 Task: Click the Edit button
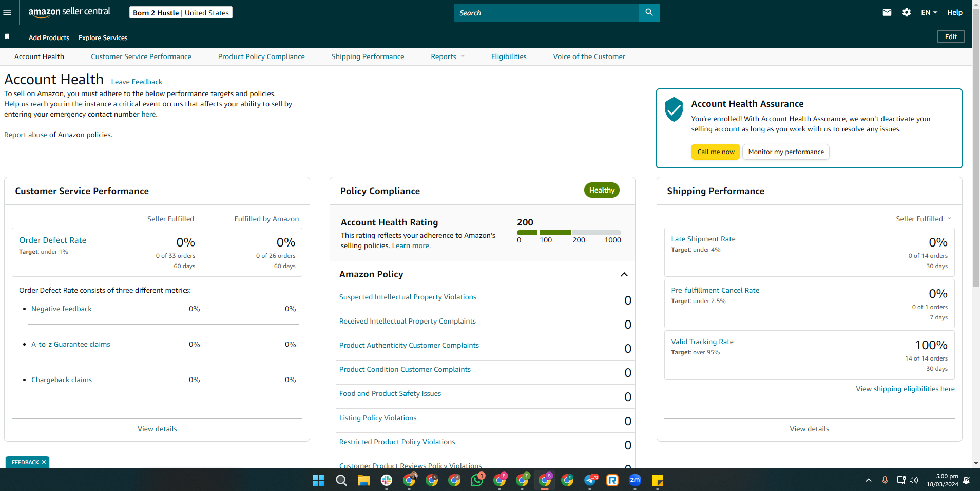[x=951, y=36]
